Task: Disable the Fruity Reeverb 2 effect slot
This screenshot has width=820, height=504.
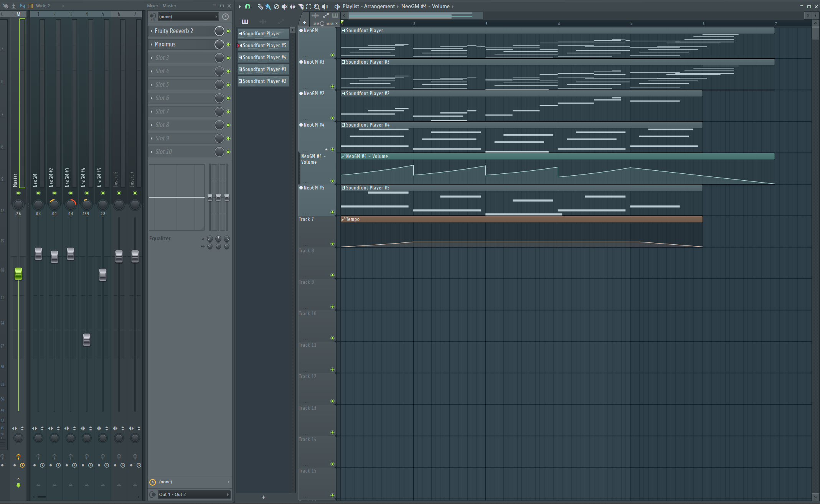Action: (x=228, y=31)
